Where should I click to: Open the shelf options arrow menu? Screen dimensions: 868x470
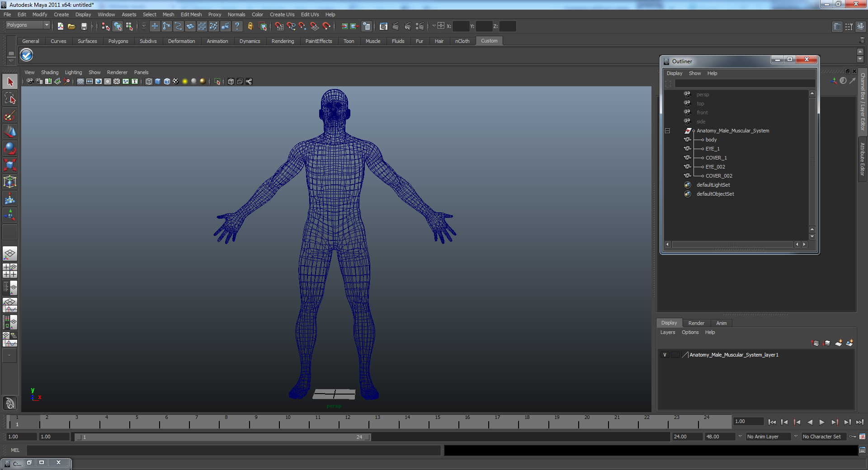tap(11, 60)
